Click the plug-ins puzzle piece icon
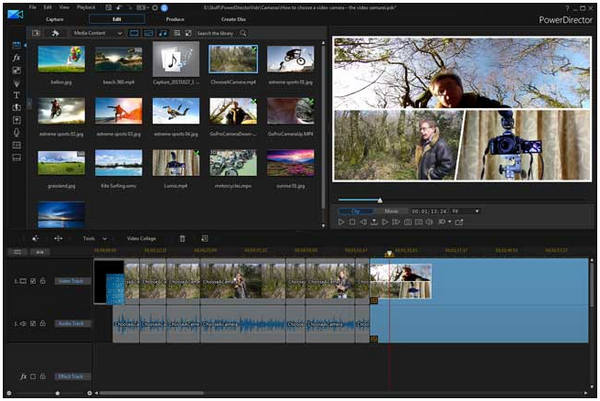The width and height of the screenshot is (600, 401). coord(56,33)
